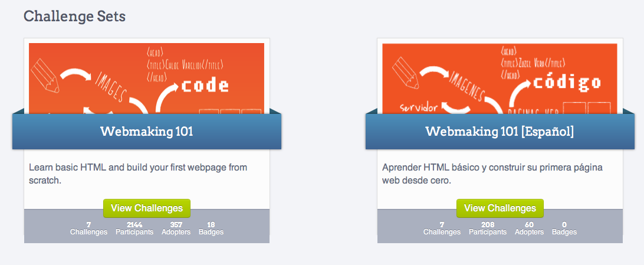Select the Webmaking 101 title banner
The height and width of the screenshot is (265, 644).
[146, 131]
